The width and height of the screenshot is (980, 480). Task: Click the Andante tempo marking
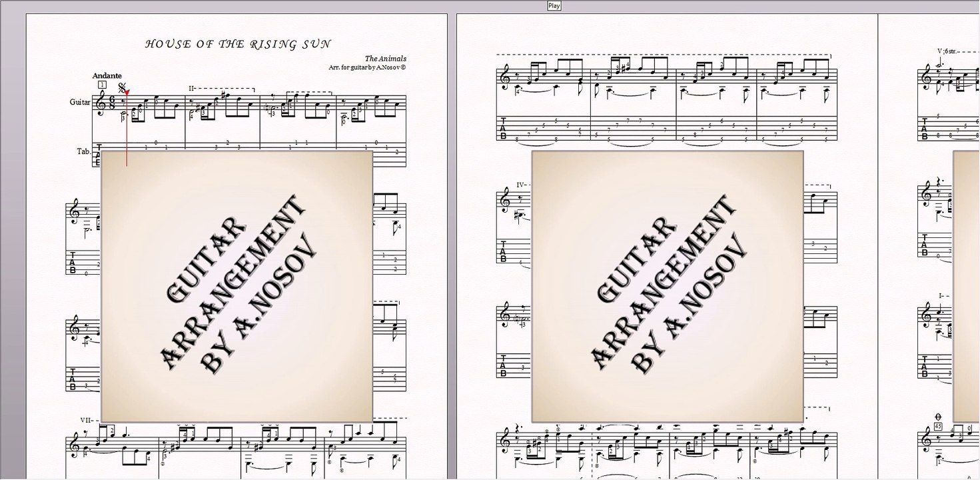click(107, 75)
